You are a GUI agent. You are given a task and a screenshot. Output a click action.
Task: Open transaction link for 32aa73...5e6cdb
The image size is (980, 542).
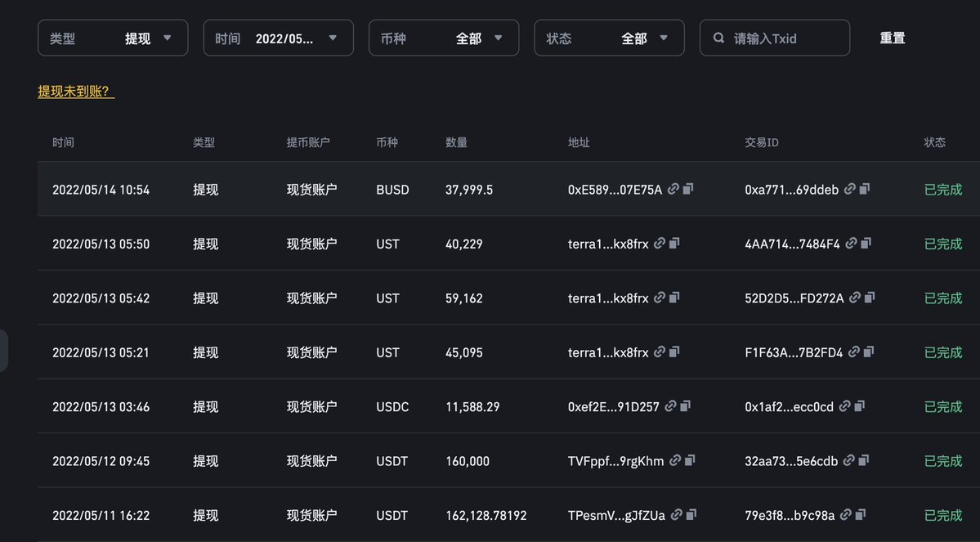[848, 461]
